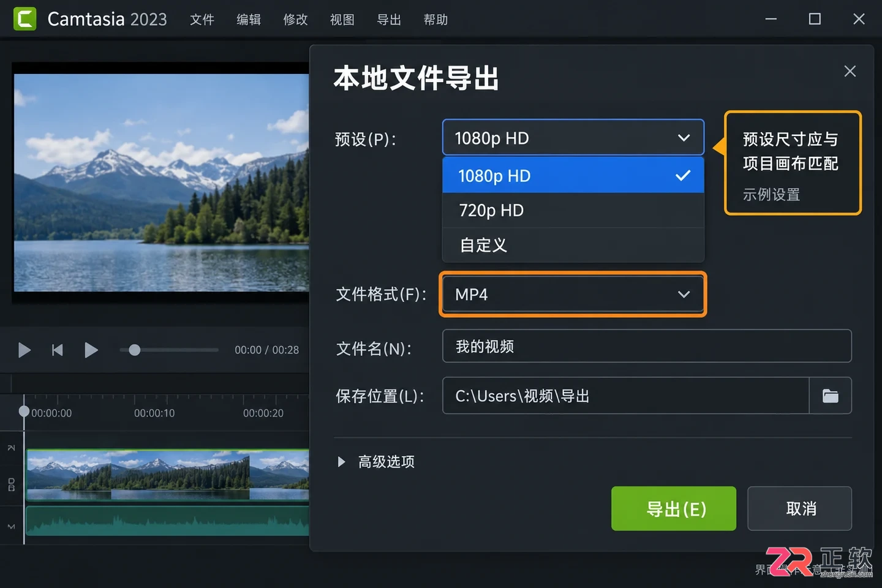Image resolution: width=882 pixels, height=588 pixels.
Task: Choose the 自定义 preset option
Action: tap(573, 245)
